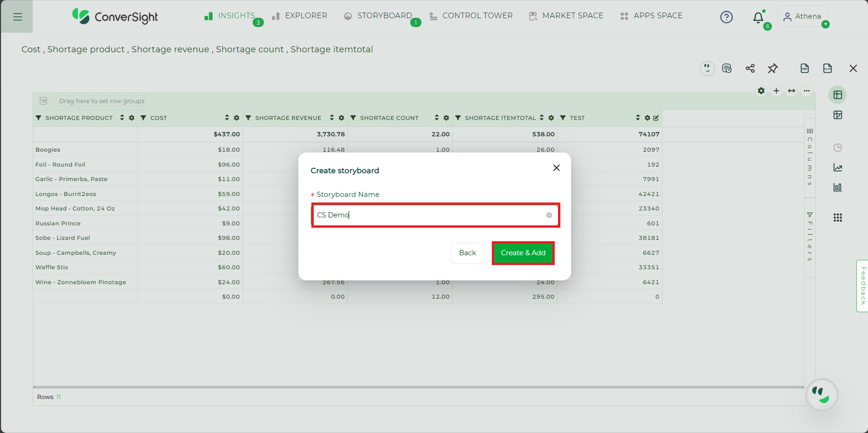This screenshot has height=433, width=868.
Task: Open the Athena user profile dropdown
Action: pos(803,16)
